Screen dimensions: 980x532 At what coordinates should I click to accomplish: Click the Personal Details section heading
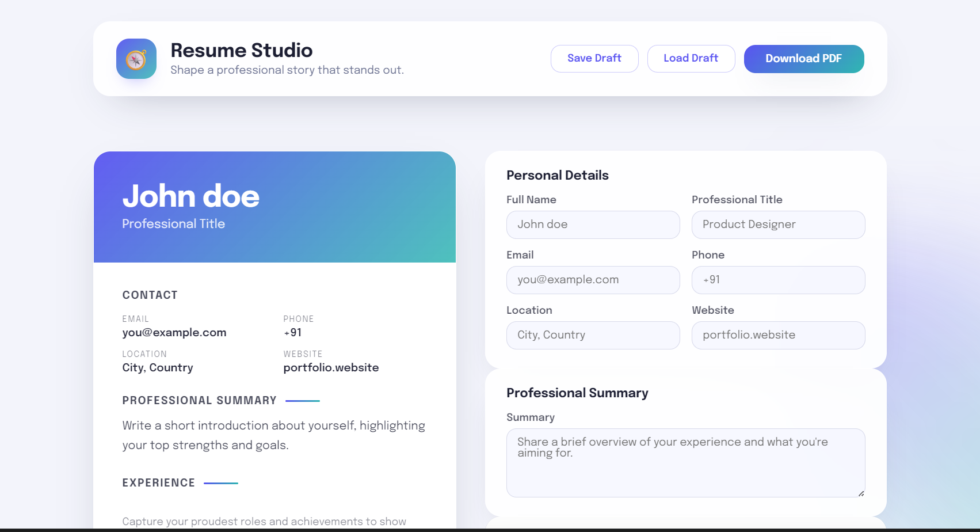[557, 176]
